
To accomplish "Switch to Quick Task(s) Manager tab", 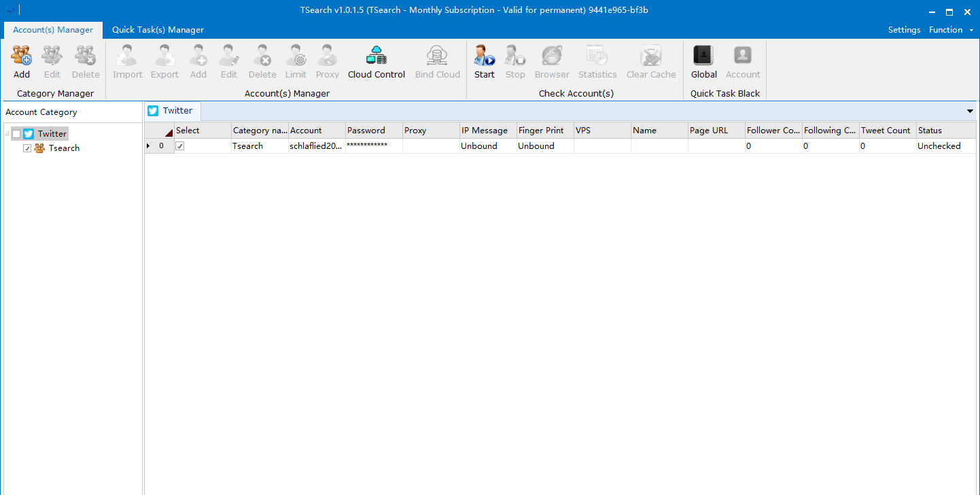I will click(x=158, y=30).
